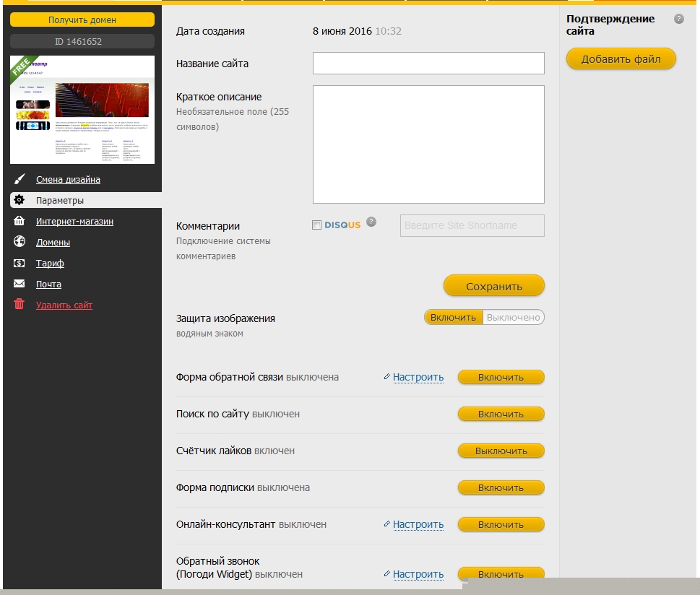Enable Поиск по сайту
The image size is (700, 595).
click(501, 414)
